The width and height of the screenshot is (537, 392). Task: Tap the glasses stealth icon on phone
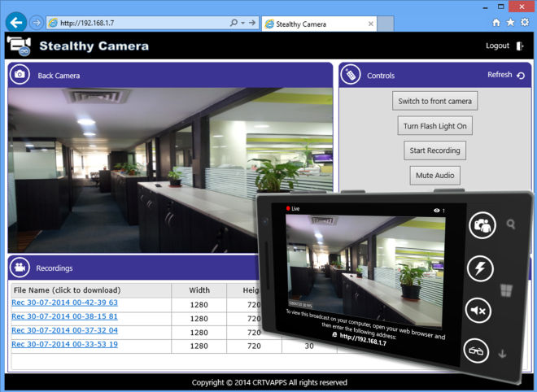click(x=476, y=351)
